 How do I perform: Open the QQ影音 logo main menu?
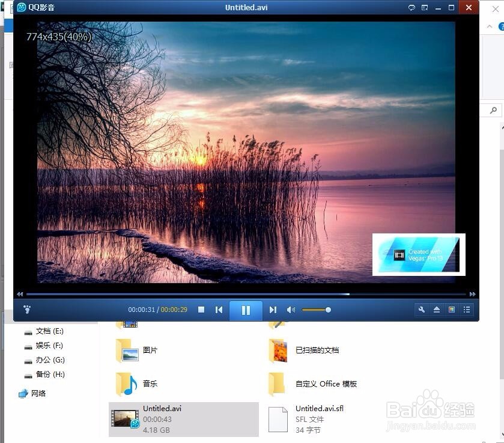pyautogui.click(x=35, y=7)
